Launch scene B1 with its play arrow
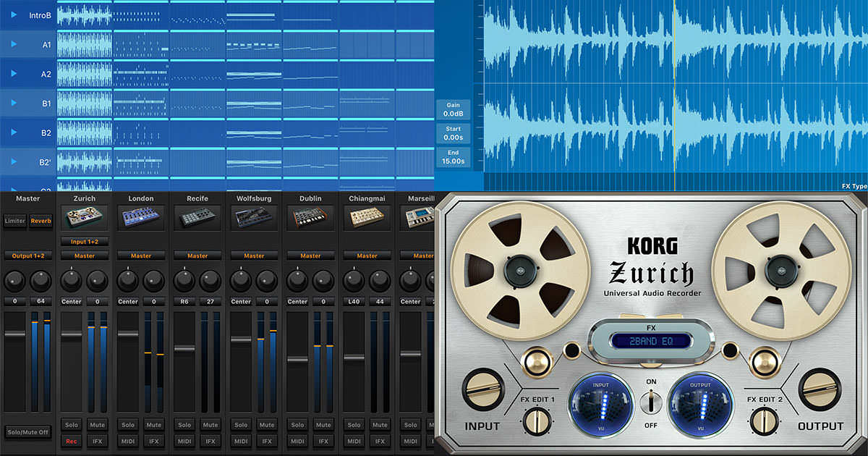Screen dimensions: 868x456 [13, 104]
